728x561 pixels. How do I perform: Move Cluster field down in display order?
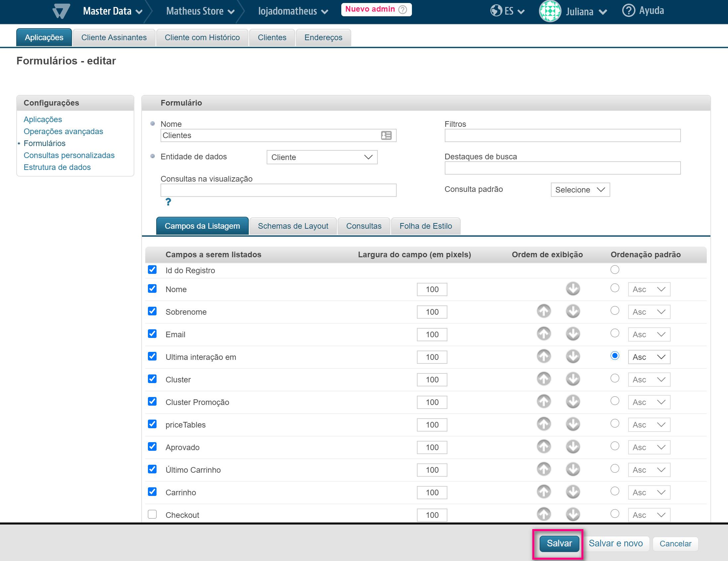tap(573, 379)
